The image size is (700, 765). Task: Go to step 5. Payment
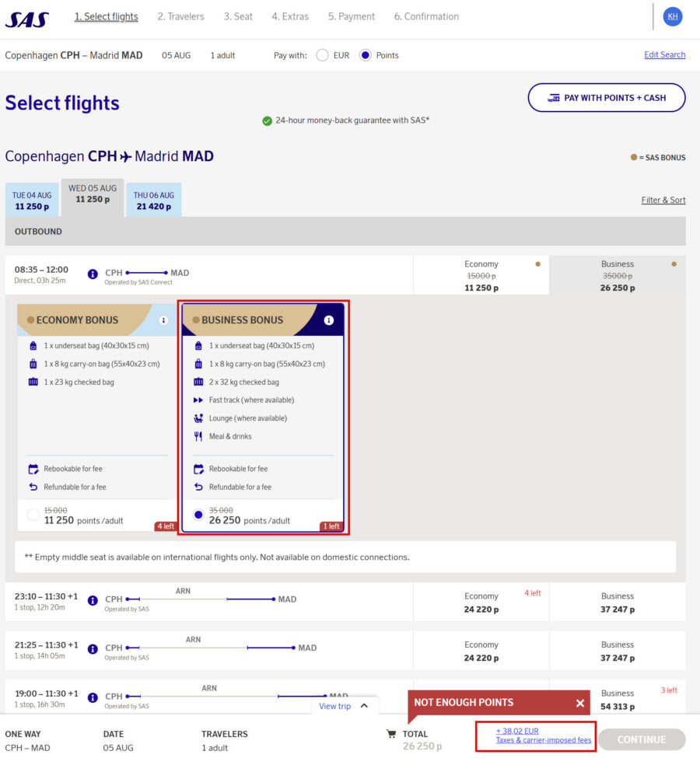coord(352,16)
